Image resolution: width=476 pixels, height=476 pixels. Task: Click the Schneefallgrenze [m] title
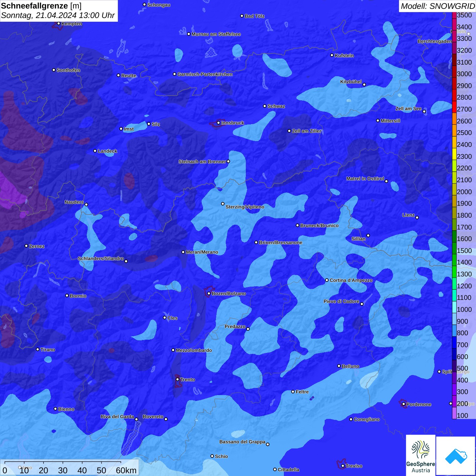click(41, 6)
